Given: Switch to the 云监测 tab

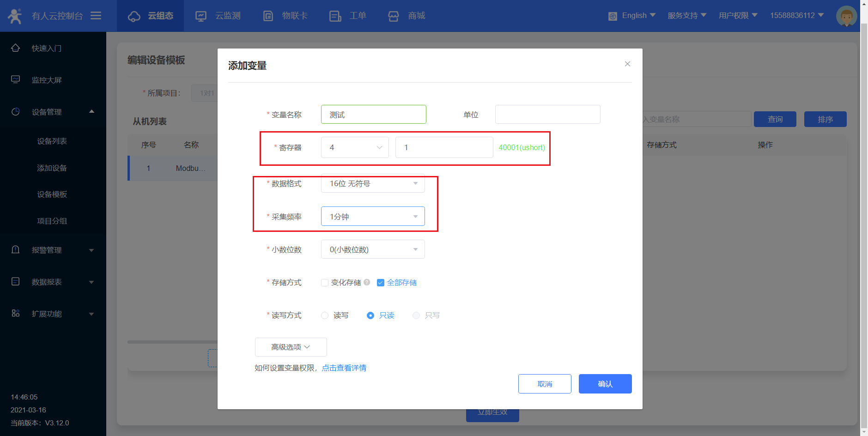Looking at the screenshot, I should pyautogui.click(x=218, y=16).
